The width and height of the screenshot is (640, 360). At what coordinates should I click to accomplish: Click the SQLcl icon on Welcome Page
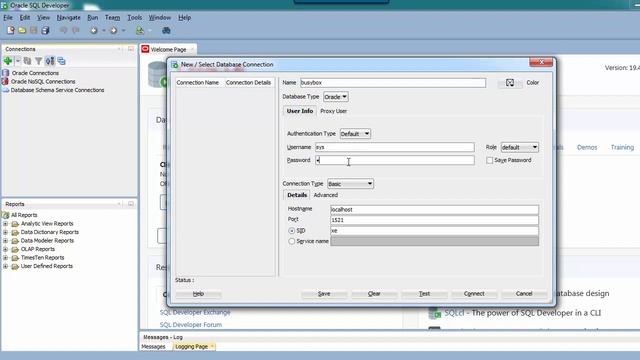(x=435, y=313)
